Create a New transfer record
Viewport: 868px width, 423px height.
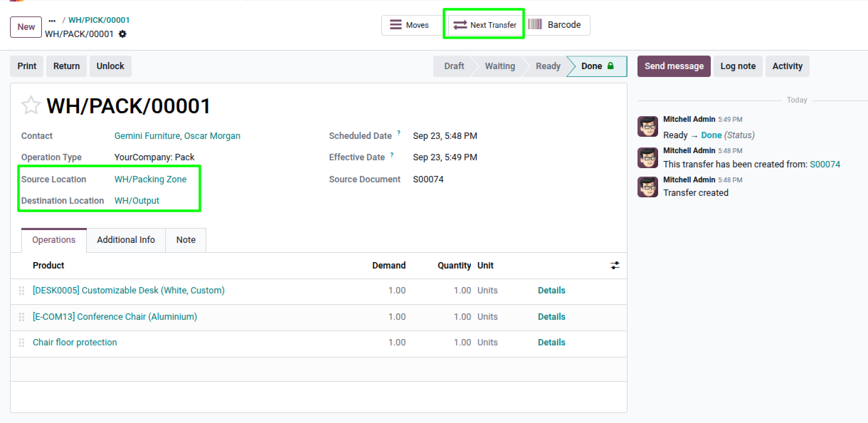pos(26,27)
